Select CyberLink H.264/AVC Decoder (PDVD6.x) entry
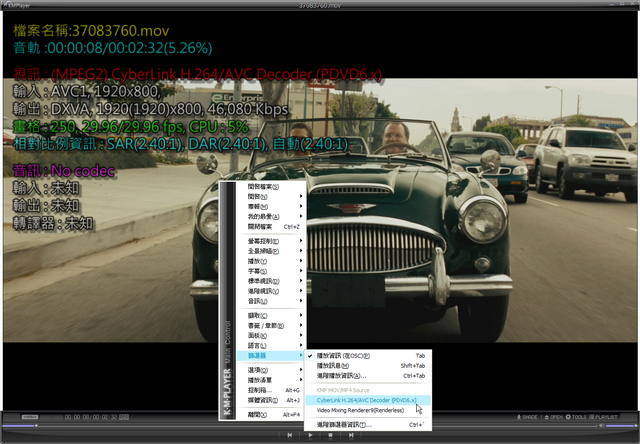The image size is (640, 444). pyautogui.click(x=367, y=400)
